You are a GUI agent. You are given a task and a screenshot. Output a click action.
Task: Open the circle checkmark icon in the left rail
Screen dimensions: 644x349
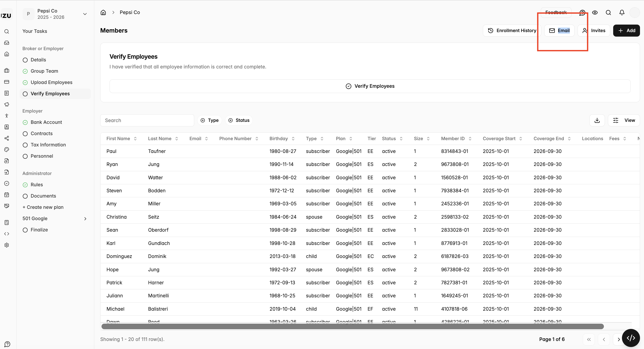click(7, 183)
